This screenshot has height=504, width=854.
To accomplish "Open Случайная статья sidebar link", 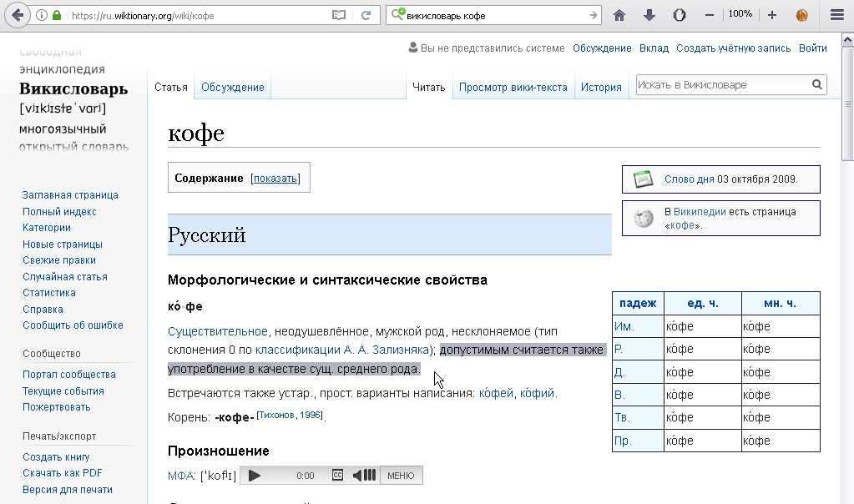I will (x=65, y=276).
